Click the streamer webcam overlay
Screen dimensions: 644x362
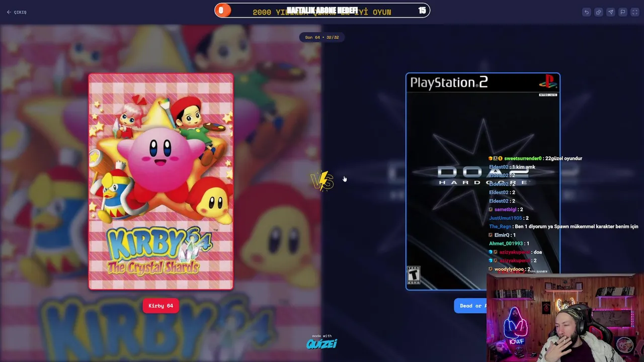coord(565,318)
